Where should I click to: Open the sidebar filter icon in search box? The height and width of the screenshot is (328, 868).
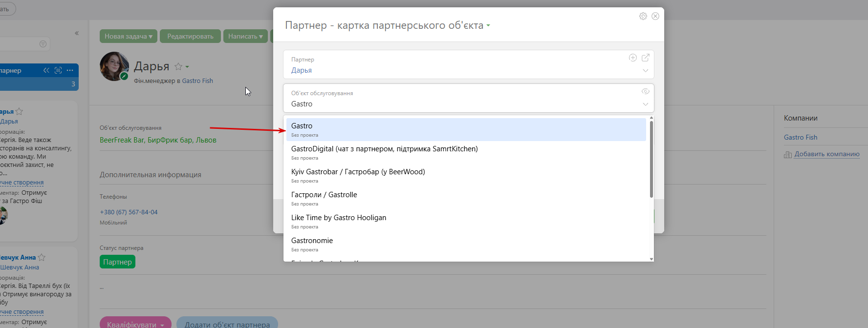(43, 44)
